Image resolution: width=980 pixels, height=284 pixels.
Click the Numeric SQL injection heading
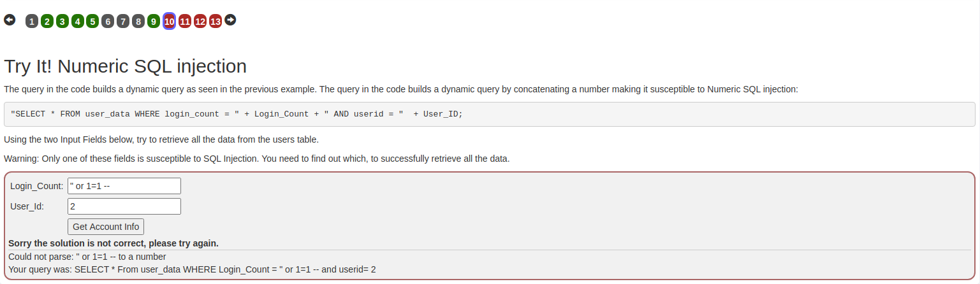125,66
